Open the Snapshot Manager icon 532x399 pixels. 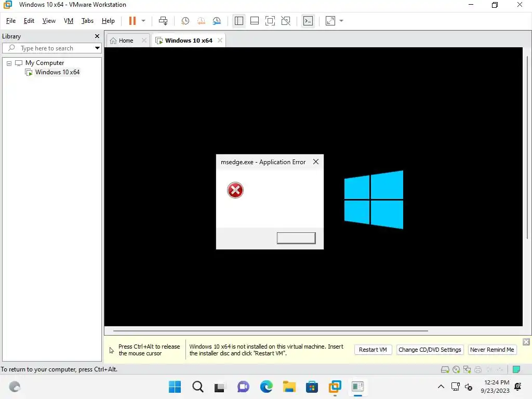(217, 21)
